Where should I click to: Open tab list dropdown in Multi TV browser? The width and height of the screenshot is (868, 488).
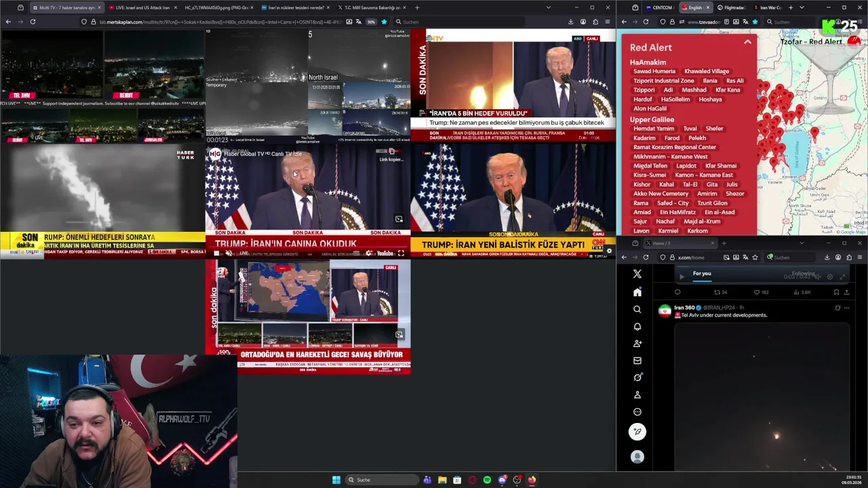coord(548,7)
